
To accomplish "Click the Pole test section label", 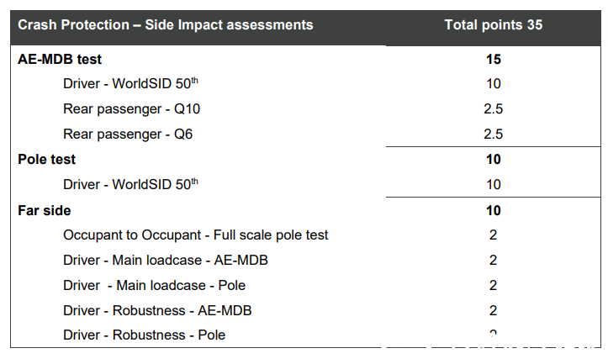I will (47, 160).
